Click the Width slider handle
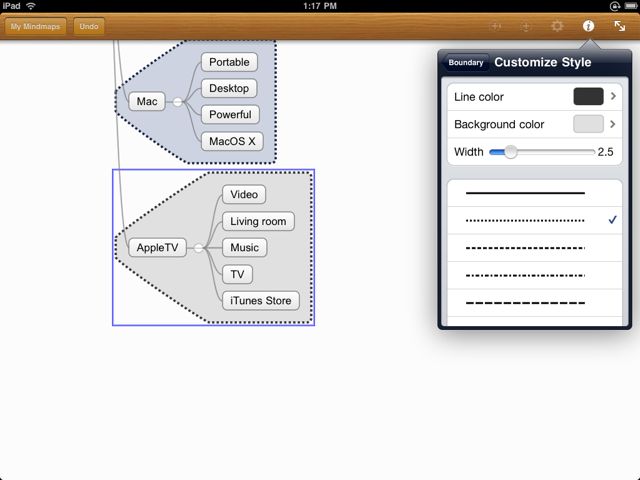 tap(510, 152)
